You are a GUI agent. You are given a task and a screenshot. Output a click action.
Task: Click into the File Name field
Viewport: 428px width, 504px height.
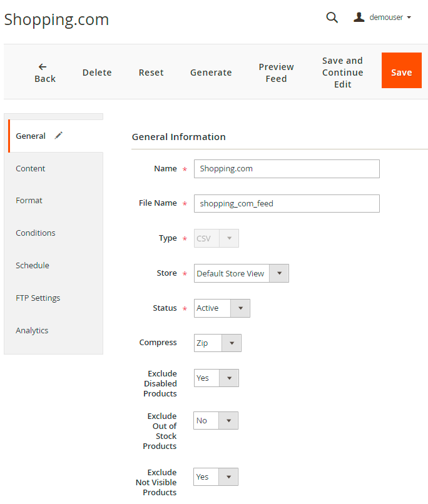point(287,203)
